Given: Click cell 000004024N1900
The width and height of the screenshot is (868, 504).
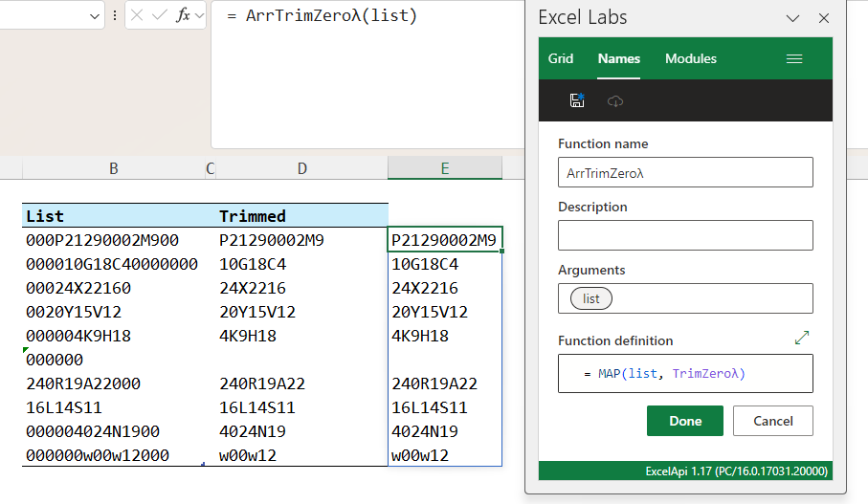Looking at the screenshot, I should click(x=93, y=431).
